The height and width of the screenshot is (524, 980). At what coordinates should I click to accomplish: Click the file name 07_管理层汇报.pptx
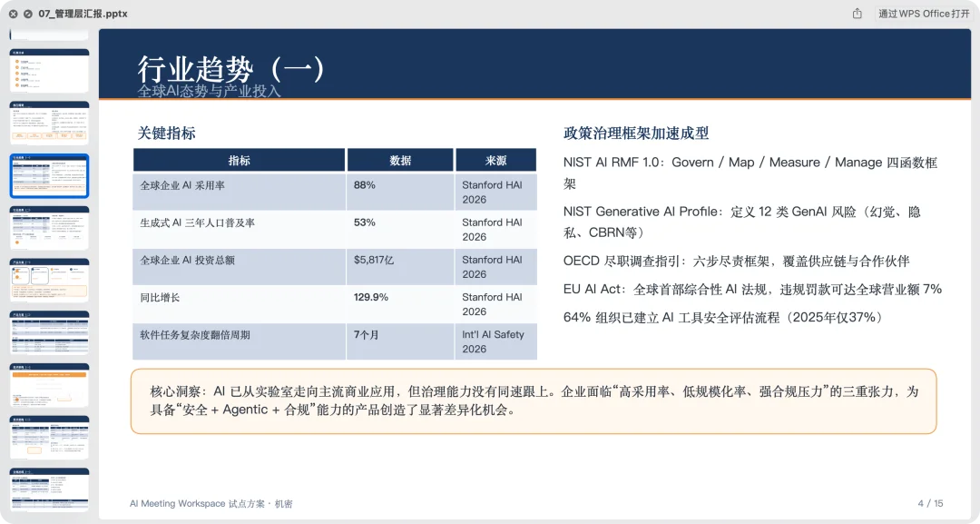(83, 14)
